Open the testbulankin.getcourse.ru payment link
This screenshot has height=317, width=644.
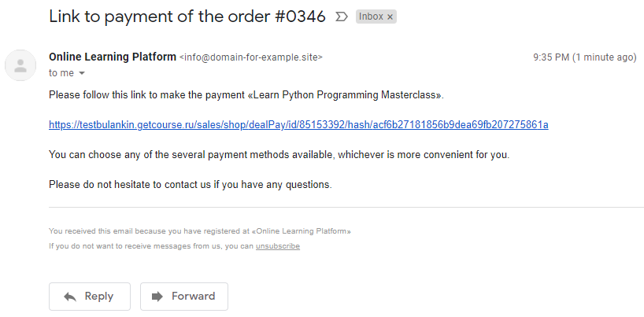coord(298,125)
